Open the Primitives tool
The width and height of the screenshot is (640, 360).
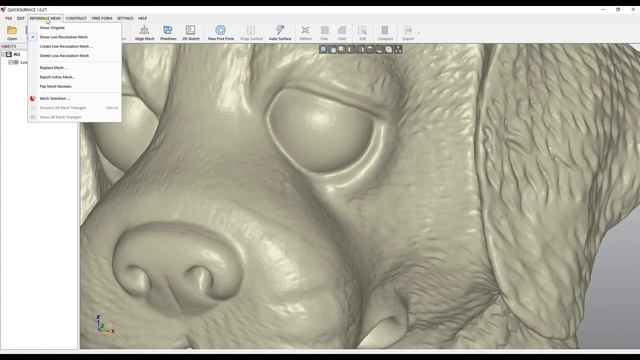click(x=168, y=33)
